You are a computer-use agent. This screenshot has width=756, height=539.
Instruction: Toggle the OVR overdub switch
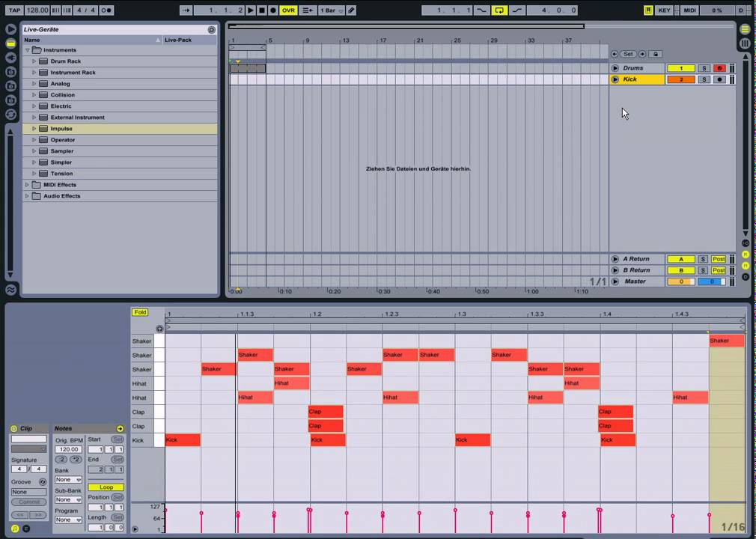point(288,10)
